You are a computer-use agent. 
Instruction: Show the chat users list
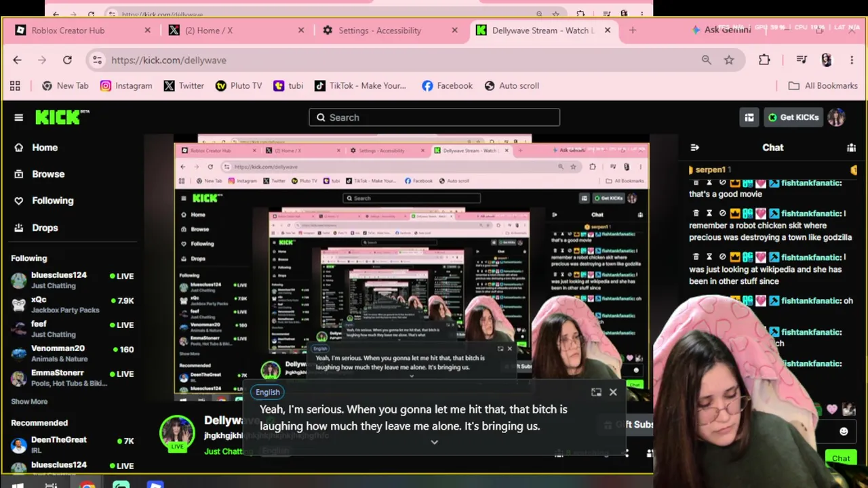851,147
